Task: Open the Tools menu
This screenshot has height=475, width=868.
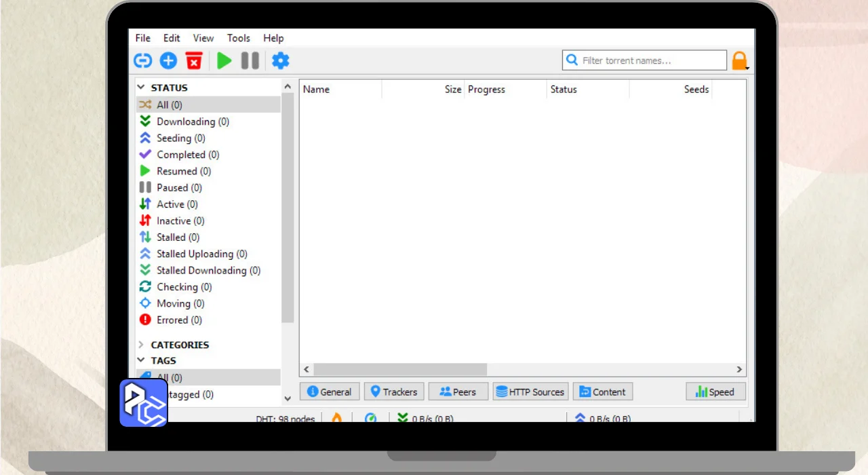Action: click(238, 38)
